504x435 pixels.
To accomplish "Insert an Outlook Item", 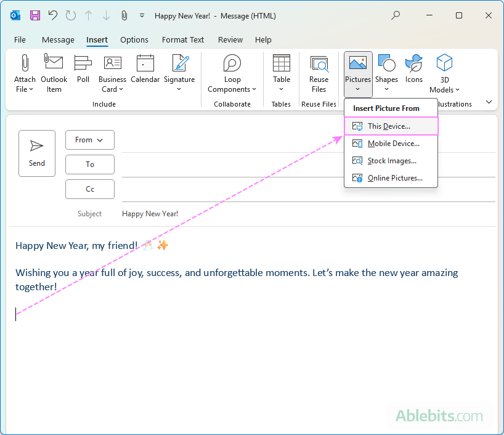I will click(x=54, y=73).
